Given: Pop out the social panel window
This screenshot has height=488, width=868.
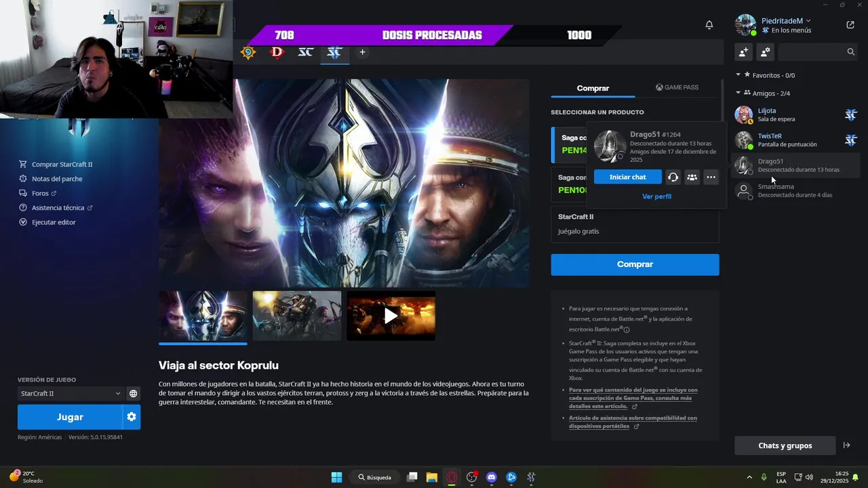Looking at the screenshot, I should point(850,25).
